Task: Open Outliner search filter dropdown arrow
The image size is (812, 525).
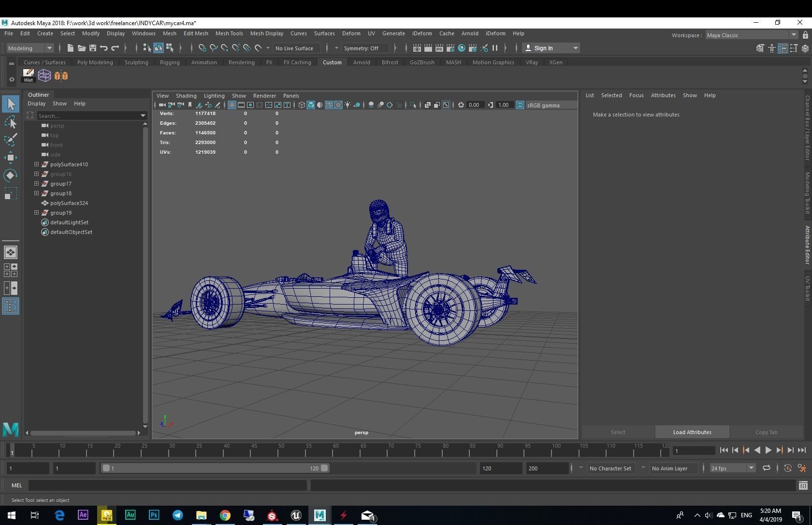Action: (143, 116)
